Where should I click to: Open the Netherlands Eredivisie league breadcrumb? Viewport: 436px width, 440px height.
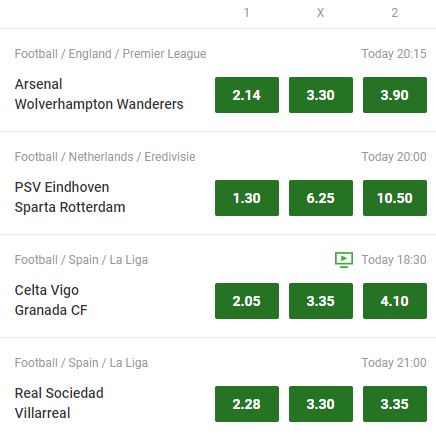105,157
